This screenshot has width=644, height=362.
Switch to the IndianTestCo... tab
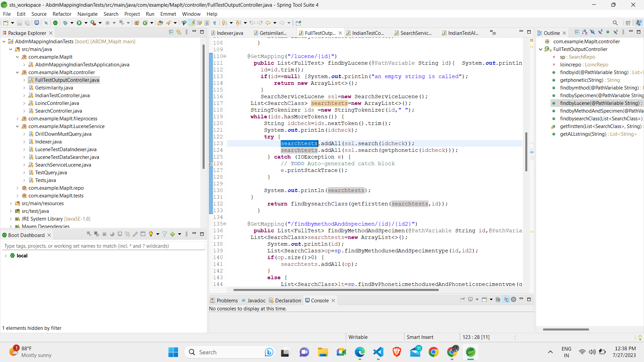tap(368, 33)
